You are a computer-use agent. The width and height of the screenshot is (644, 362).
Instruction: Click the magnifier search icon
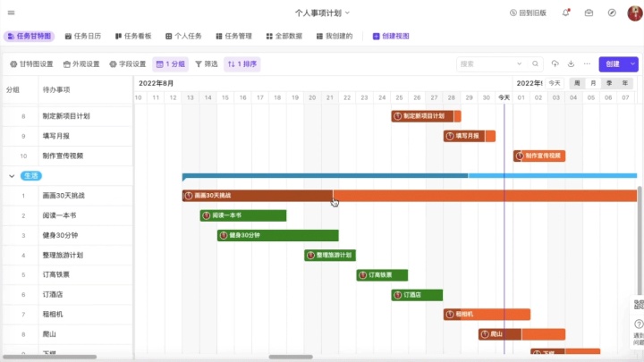tap(535, 64)
